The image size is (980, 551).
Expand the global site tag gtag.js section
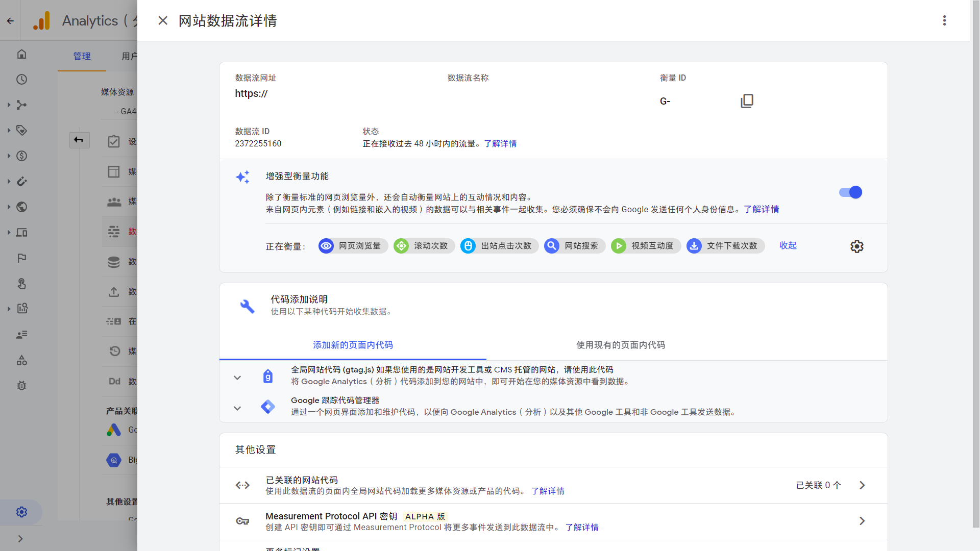[x=237, y=378]
